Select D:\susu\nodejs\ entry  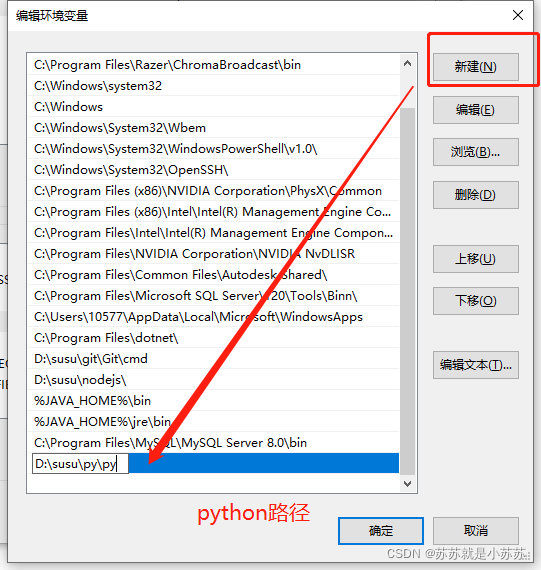(x=213, y=380)
